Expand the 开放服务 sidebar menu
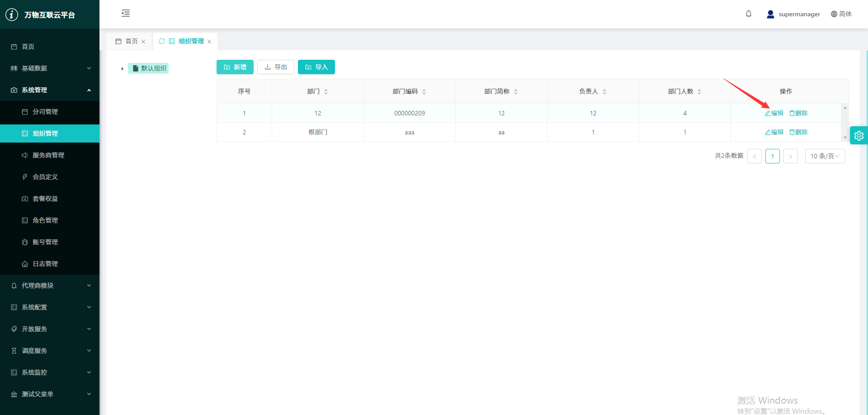This screenshot has width=868, height=415. click(50, 329)
